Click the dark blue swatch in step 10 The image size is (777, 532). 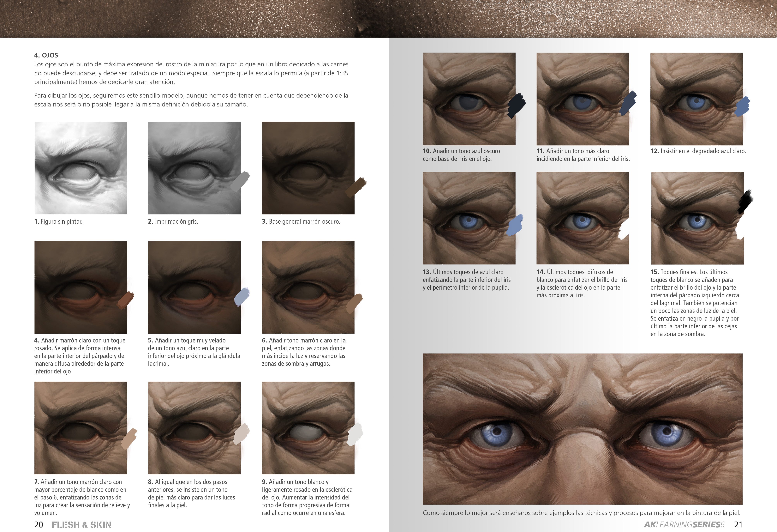(516, 106)
